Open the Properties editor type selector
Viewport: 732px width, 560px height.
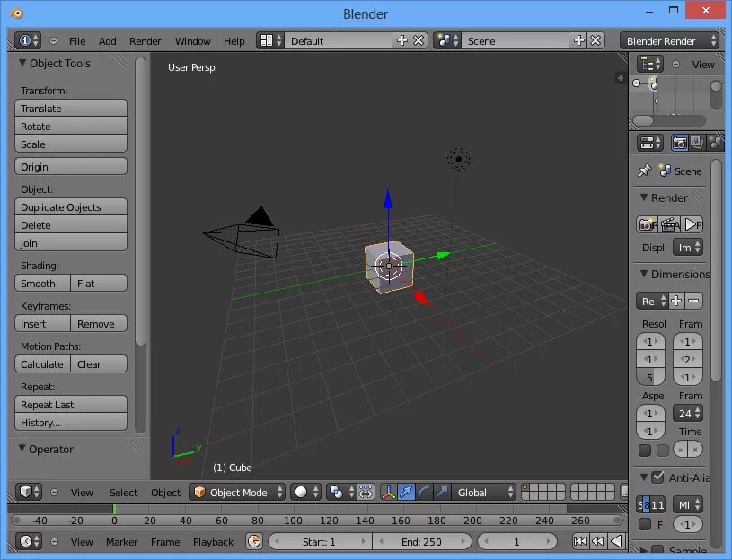coord(650,143)
